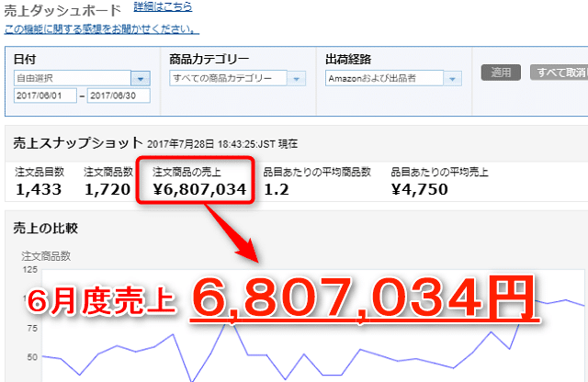
Task: Click the feedback link この機能に関する感想をお聞かせください
Action: tap(100, 28)
